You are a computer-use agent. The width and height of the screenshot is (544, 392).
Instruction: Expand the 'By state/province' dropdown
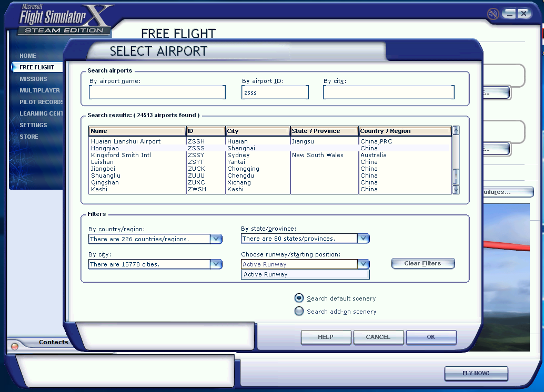(x=364, y=238)
